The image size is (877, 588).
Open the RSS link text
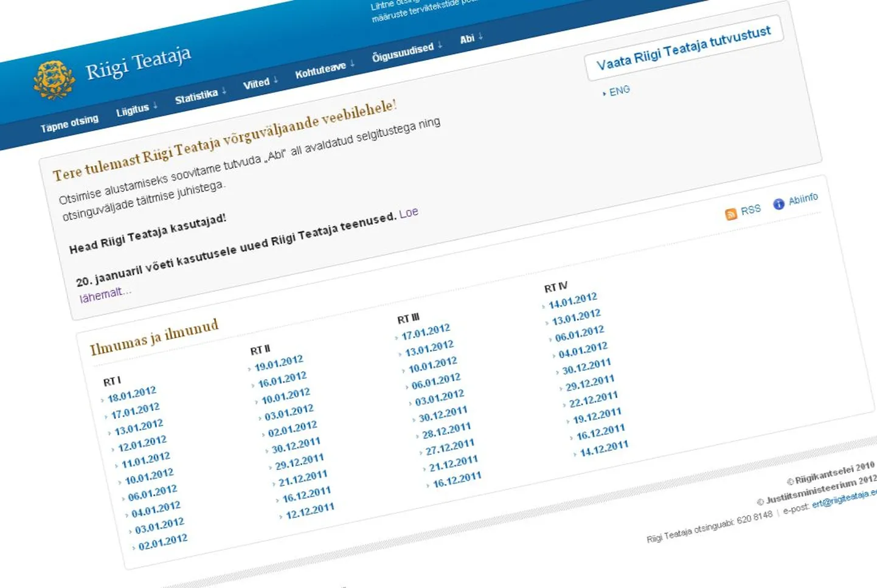point(750,210)
